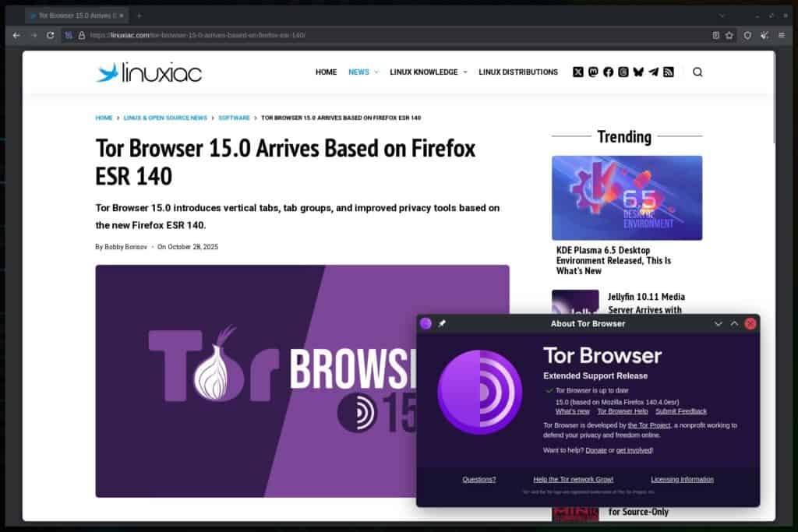The height and width of the screenshot is (532, 798).
Task: Open site search with the magnifier icon
Action: tap(697, 72)
